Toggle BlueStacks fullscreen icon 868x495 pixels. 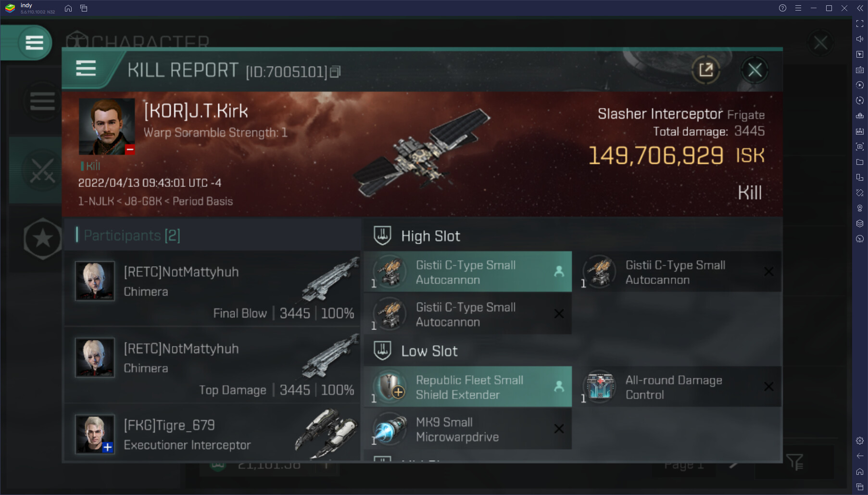point(860,24)
